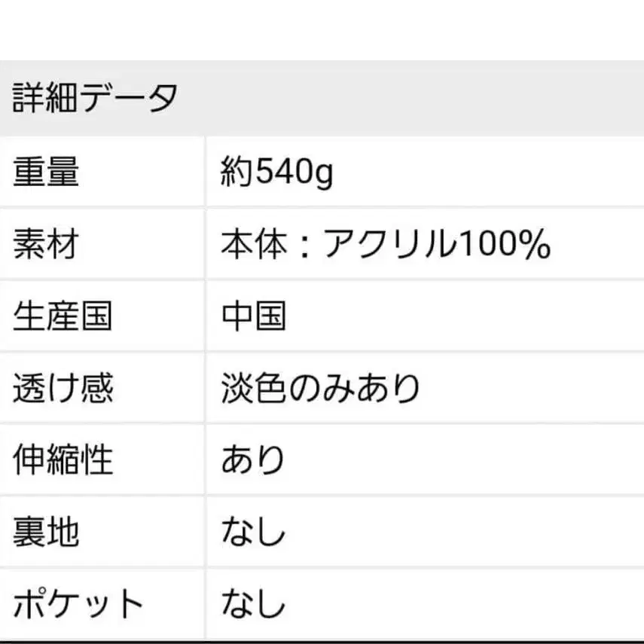Image resolution: width=644 pixels, height=644 pixels.
Task: Click the 生産国 label cell
Action: (63, 316)
